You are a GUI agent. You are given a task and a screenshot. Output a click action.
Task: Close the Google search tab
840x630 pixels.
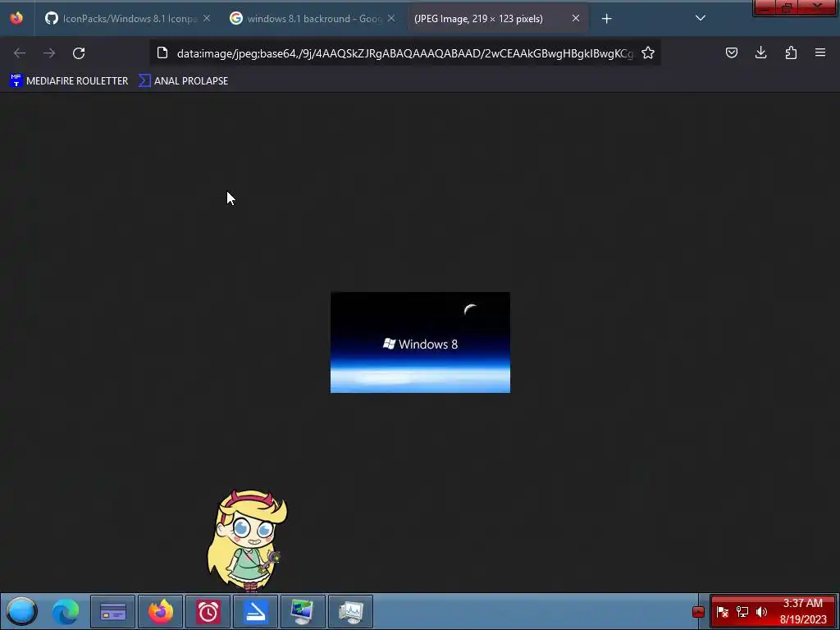[x=391, y=18]
